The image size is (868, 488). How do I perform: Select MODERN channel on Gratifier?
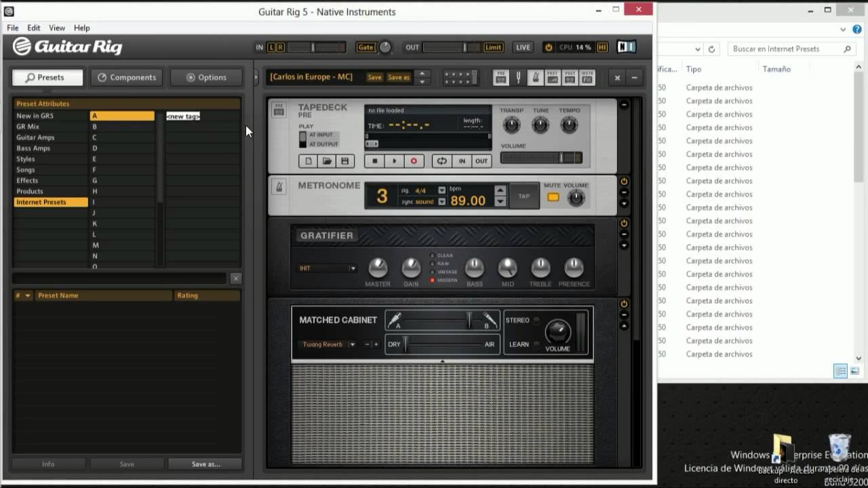click(433, 280)
